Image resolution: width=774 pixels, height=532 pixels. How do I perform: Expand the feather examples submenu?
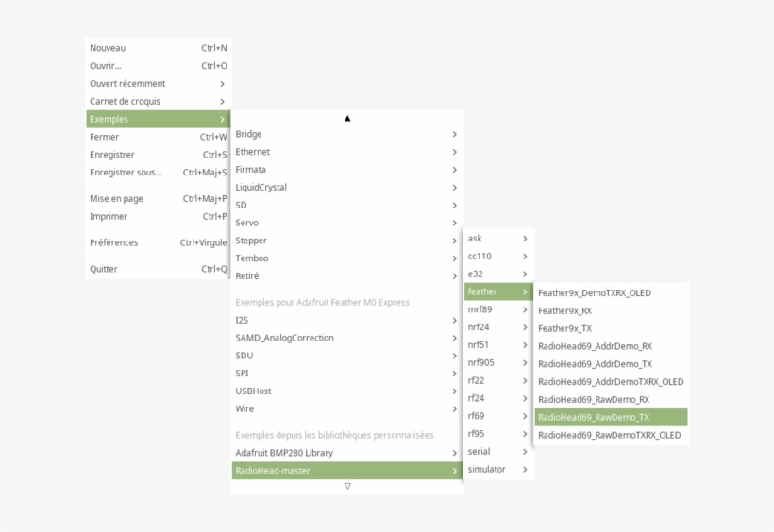pyautogui.click(x=482, y=292)
